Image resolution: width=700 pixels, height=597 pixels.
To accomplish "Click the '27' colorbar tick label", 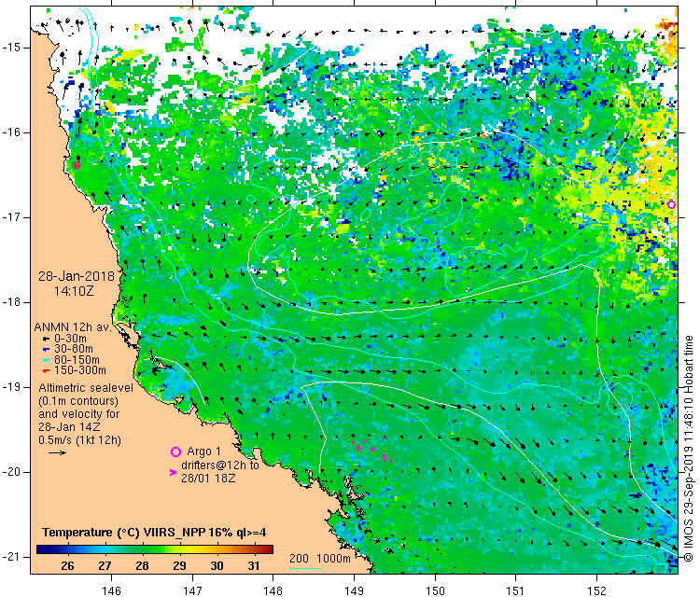I will click(105, 566).
